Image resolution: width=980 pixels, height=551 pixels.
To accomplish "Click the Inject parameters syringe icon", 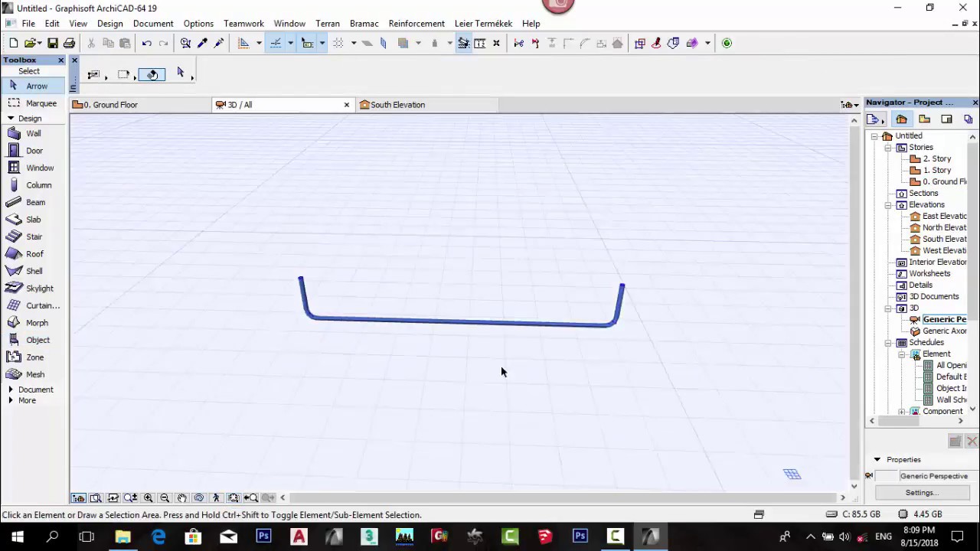I will click(219, 43).
